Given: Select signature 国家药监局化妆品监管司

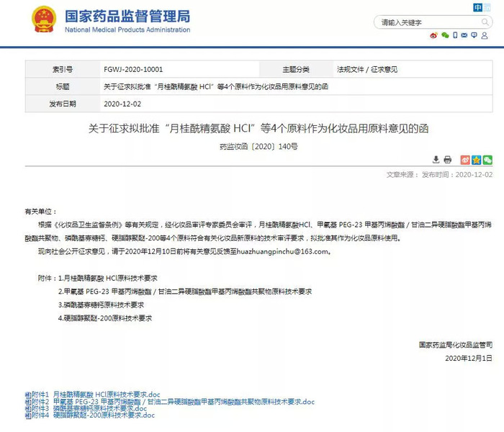Looking at the screenshot, I should [x=456, y=345].
